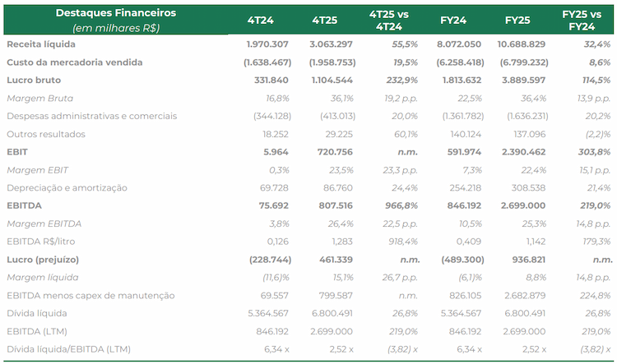
Task: Click the EBITDA FY25 value 2.699.000
Action: click(523, 205)
